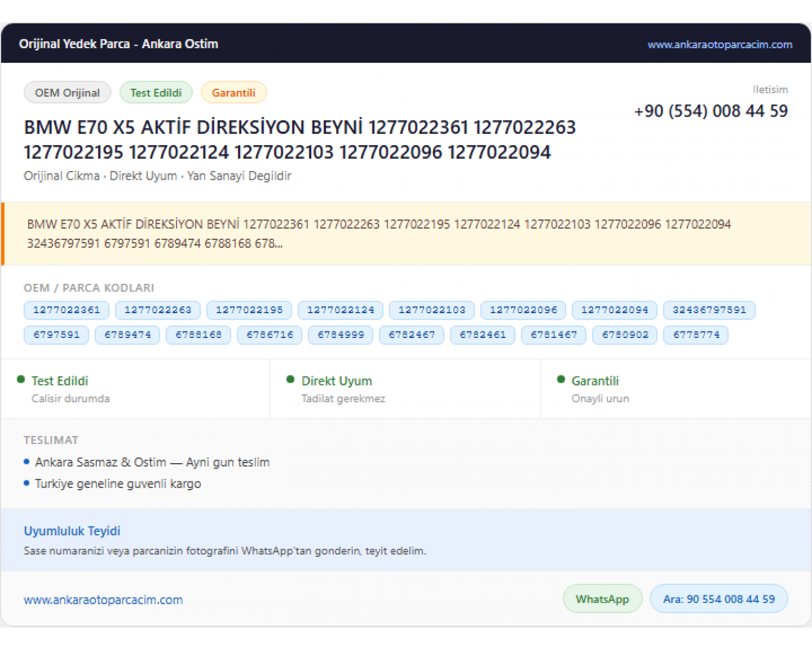Click the BMW E70 X5 product title
Viewport: 812px width, 650px height.
[x=300, y=140]
